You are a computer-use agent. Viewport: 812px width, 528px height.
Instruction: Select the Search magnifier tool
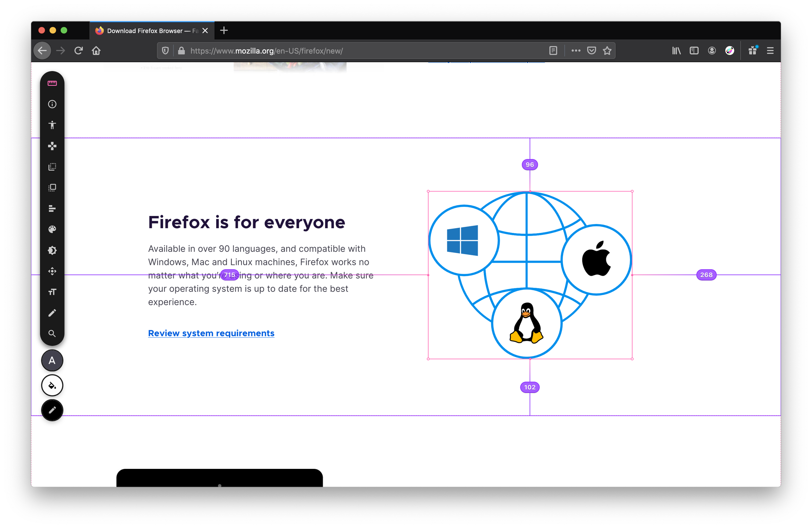(x=52, y=334)
